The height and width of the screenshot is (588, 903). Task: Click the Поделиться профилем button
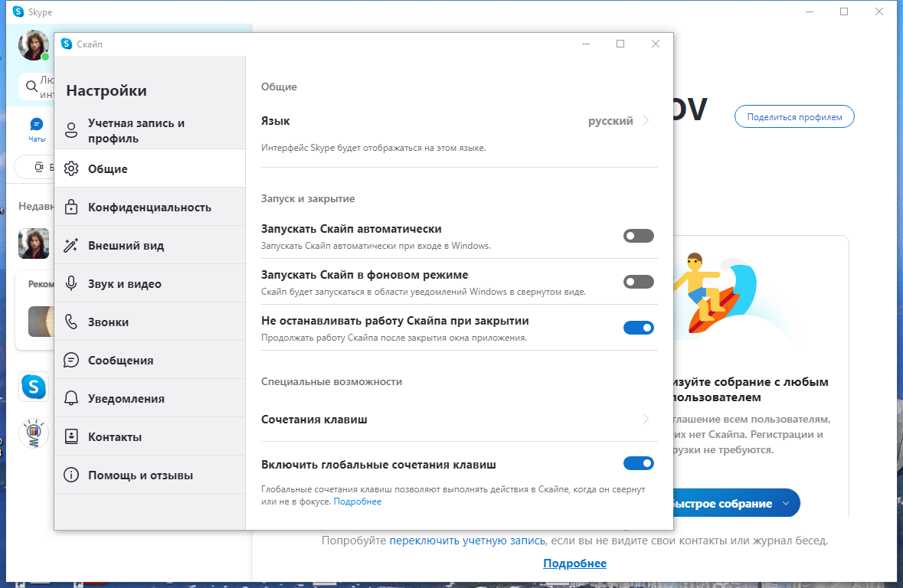click(x=794, y=117)
